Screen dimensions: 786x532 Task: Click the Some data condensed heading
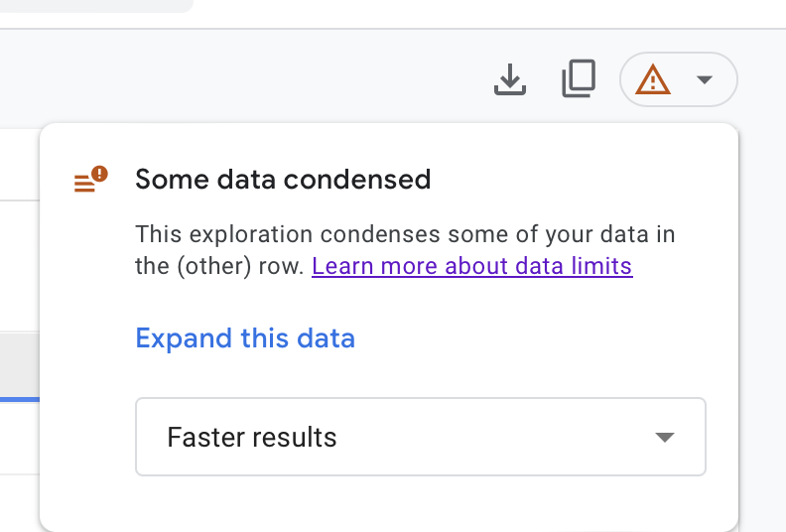(x=283, y=180)
